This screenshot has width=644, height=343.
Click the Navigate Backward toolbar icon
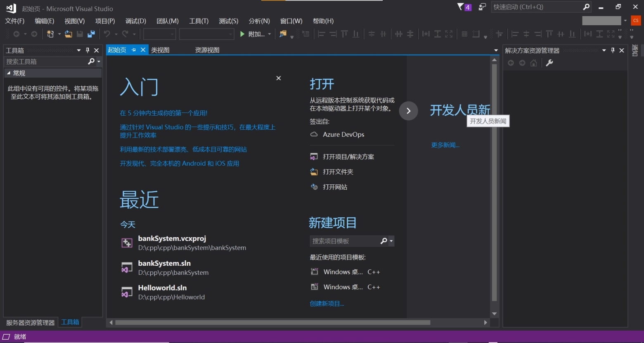[x=17, y=34]
